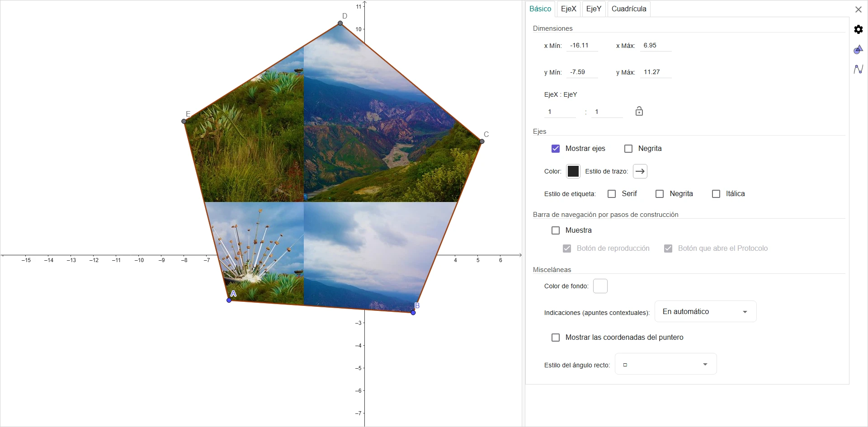Image resolution: width=868 pixels, height=427 pixels.
Task: Uncheck the Mostrar ejes checkbox
Action: click(556, 149)
